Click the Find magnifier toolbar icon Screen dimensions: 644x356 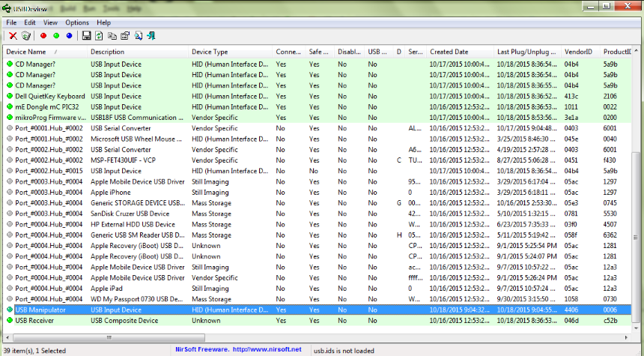click(x=139, y=36)
